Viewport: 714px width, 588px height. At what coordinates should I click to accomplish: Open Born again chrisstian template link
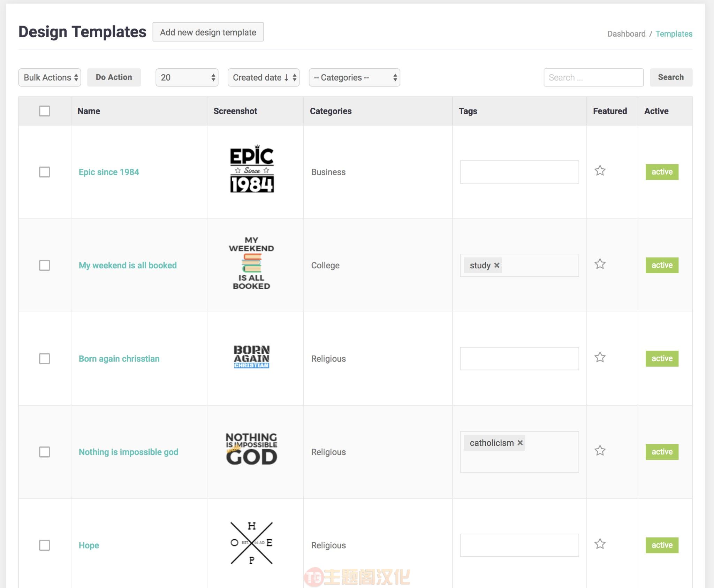119,359
